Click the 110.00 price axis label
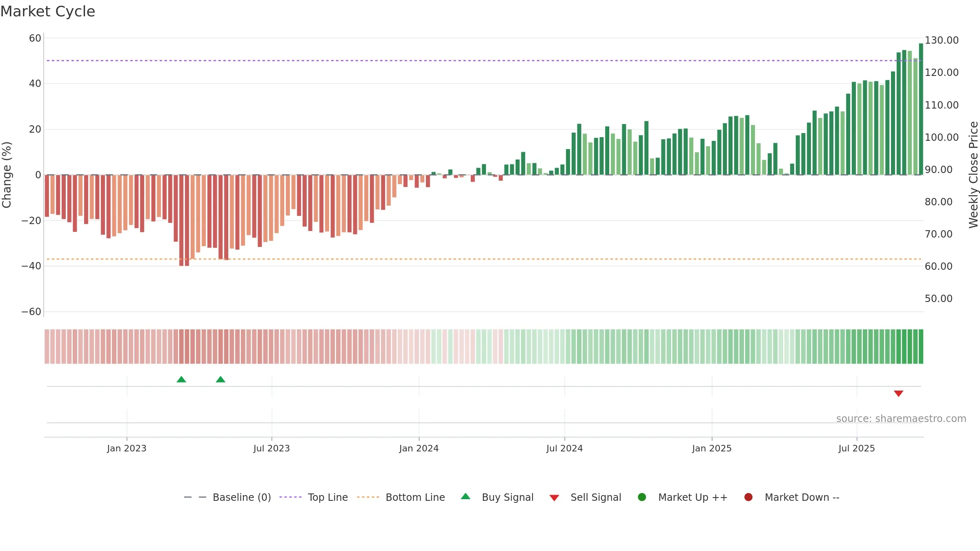Image resolution: width=980 pixels, height=551 pixels. click(x=942, y=105)
